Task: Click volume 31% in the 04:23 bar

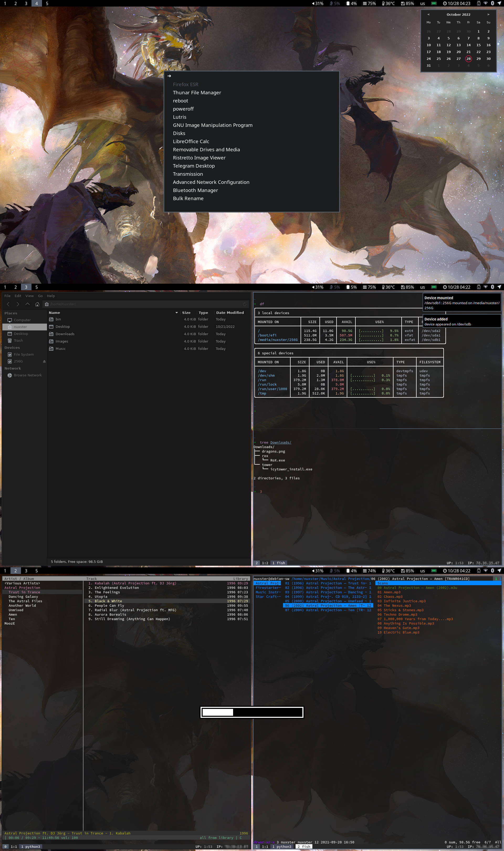Action: [x=318, y=3]
